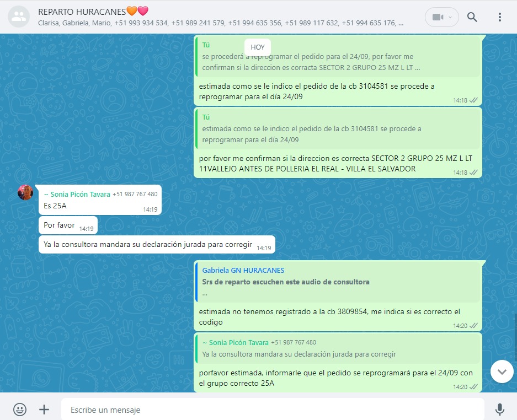Start a video call
This screenshot has width=517, height=420.
(438, 17)
